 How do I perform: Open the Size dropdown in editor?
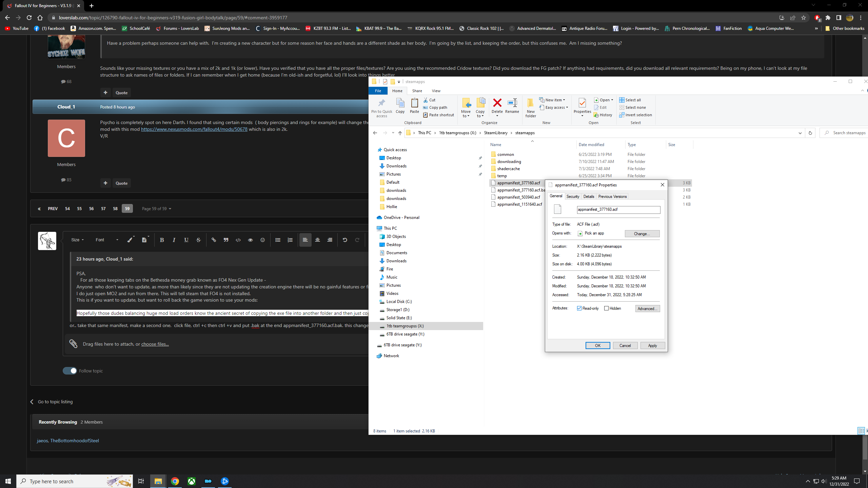(x=77, y=240)
